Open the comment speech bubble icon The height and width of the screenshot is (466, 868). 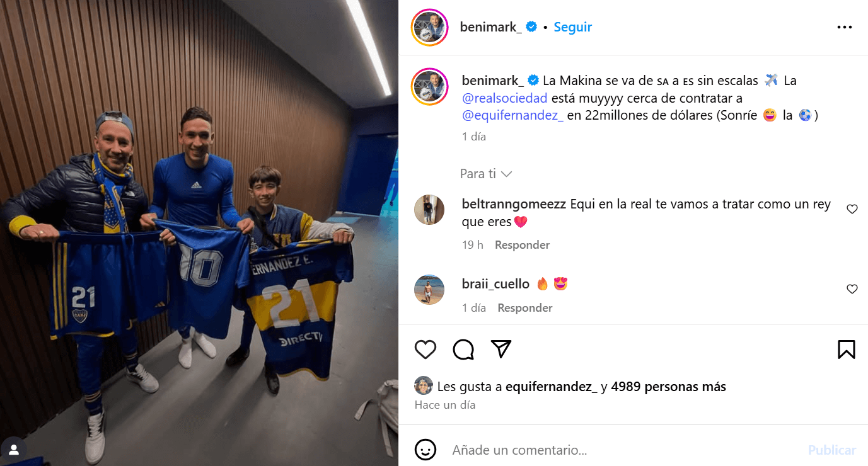(463, 349)
